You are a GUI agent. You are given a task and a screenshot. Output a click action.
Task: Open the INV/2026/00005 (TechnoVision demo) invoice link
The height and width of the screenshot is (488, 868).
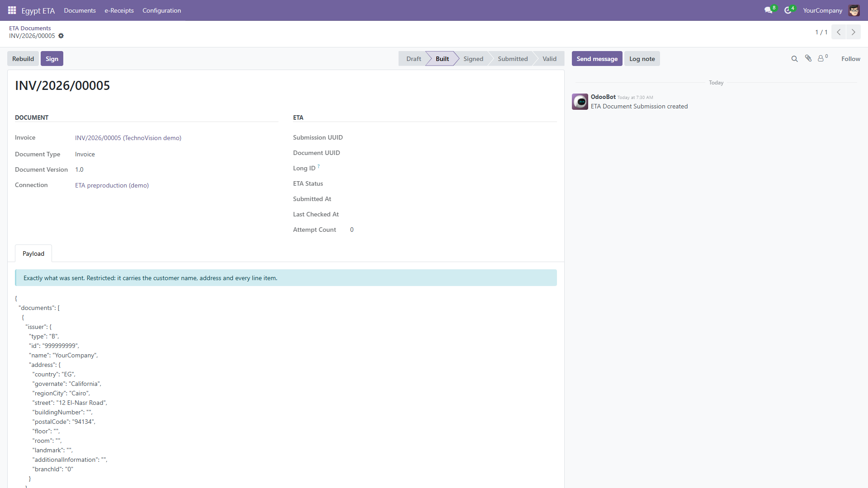128,138
